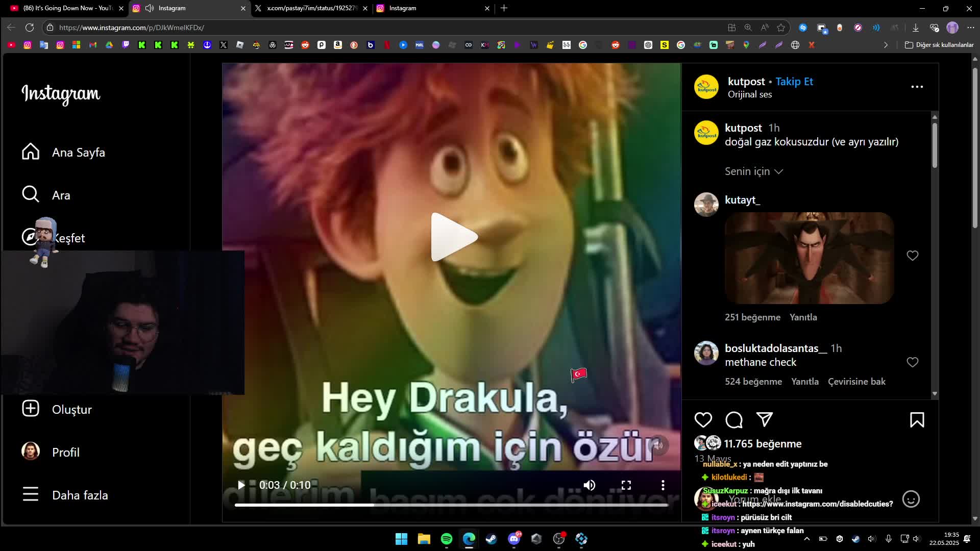Open the Windows Start menu
Viewport: 980px width, 551px height.
tap(401, 539)
